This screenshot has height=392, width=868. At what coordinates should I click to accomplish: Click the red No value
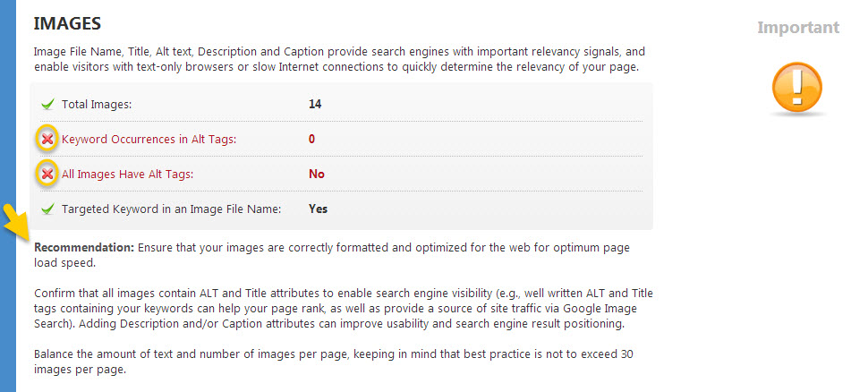(316, 174)
